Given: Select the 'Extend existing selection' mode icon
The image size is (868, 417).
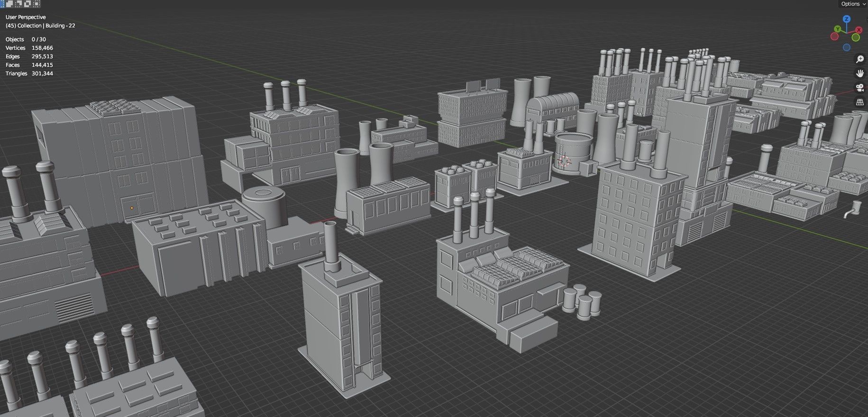Looking at the screenshot, I should pos(9,4).
